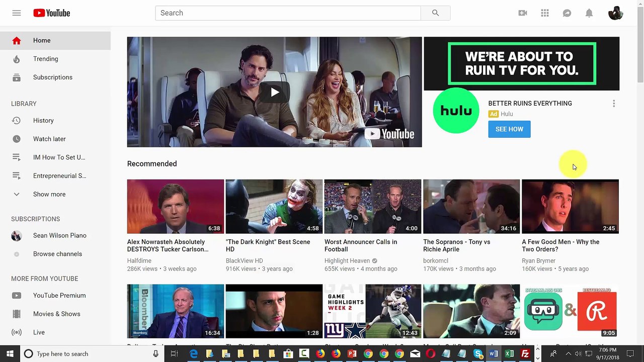Open the hamburger guide menu
Viewport: 644px width, 362px height.
coord(17,13)
